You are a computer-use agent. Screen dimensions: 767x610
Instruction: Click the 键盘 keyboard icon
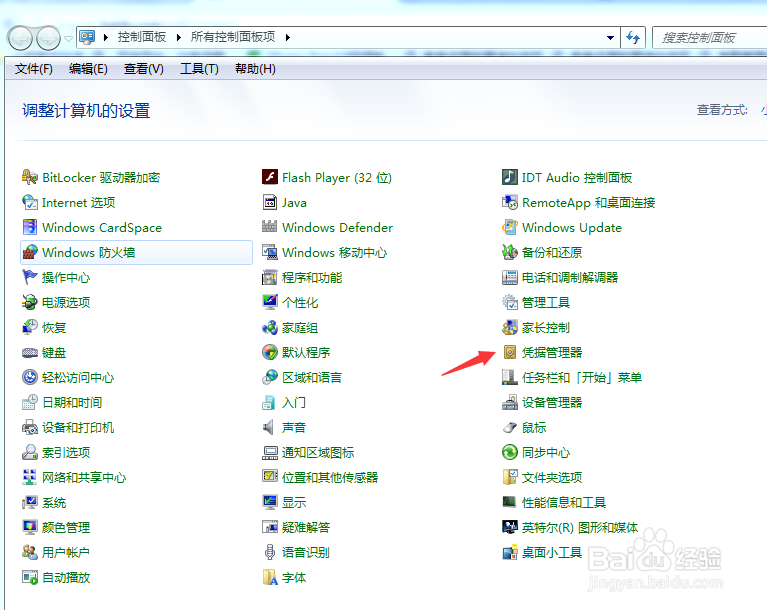30,352
